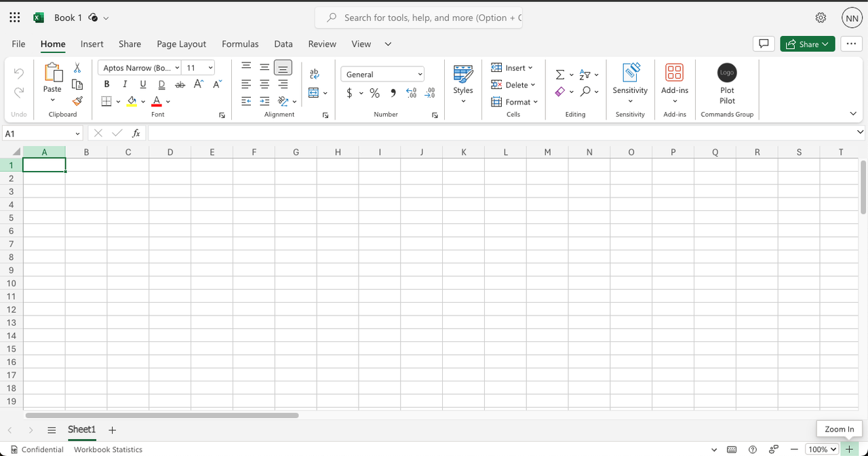868x456 pixels.
Task: Switch to the Insert tab
Action: [x=92, y=43]
